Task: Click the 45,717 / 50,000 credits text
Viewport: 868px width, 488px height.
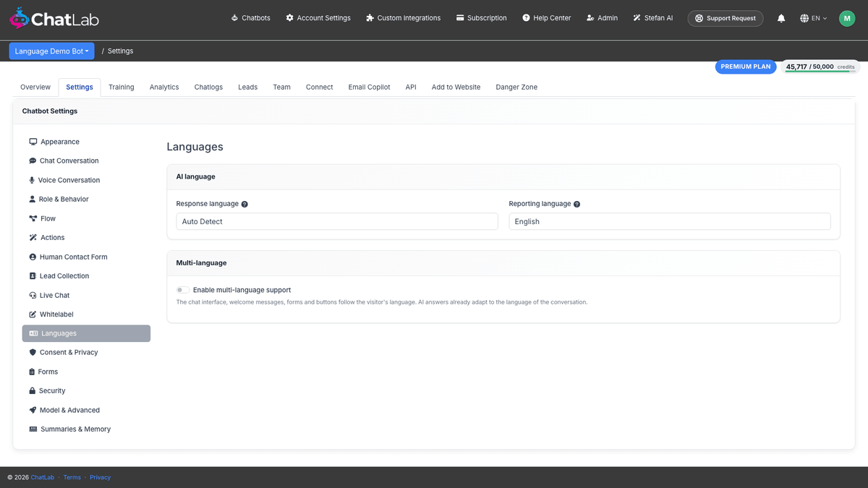Action: click(820, 67)
